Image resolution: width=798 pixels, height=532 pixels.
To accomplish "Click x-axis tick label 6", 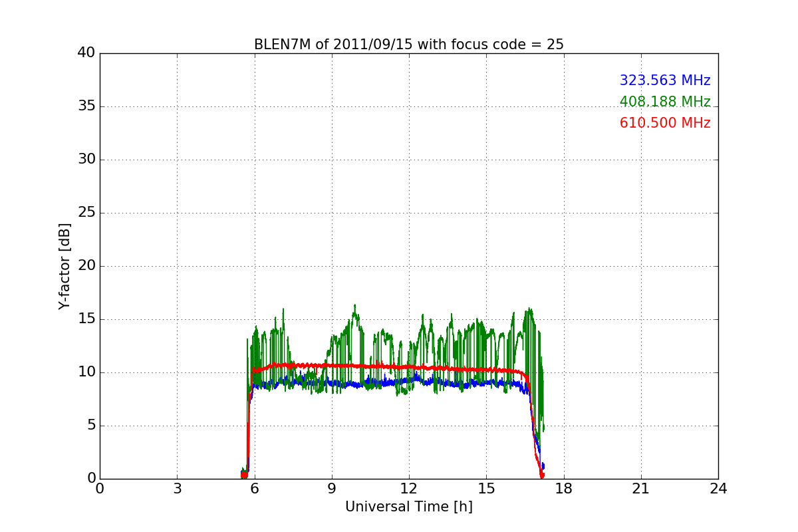I will pyautogui.click(x=254, y=488).
